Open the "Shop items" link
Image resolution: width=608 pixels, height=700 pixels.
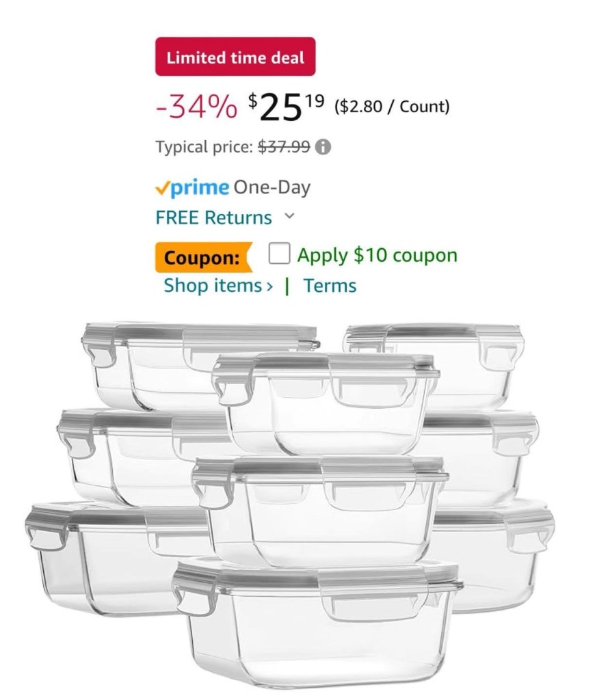pos(212,286)
